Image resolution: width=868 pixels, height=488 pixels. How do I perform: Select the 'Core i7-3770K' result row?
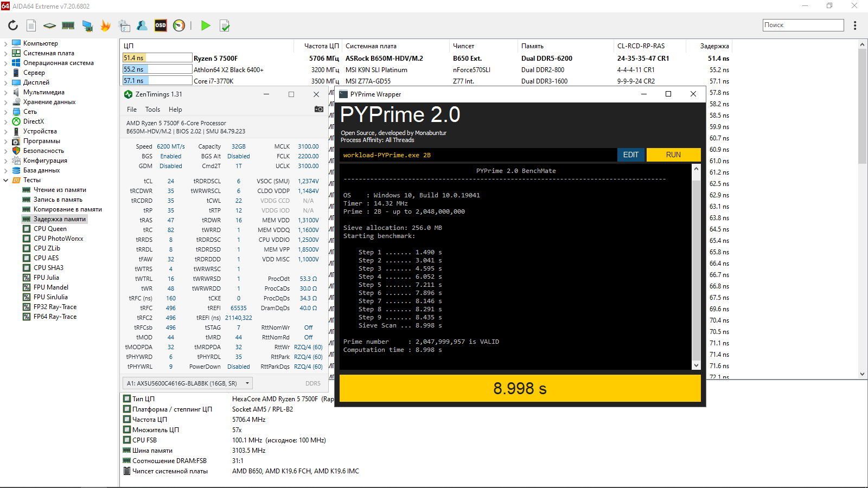point(426,81)
